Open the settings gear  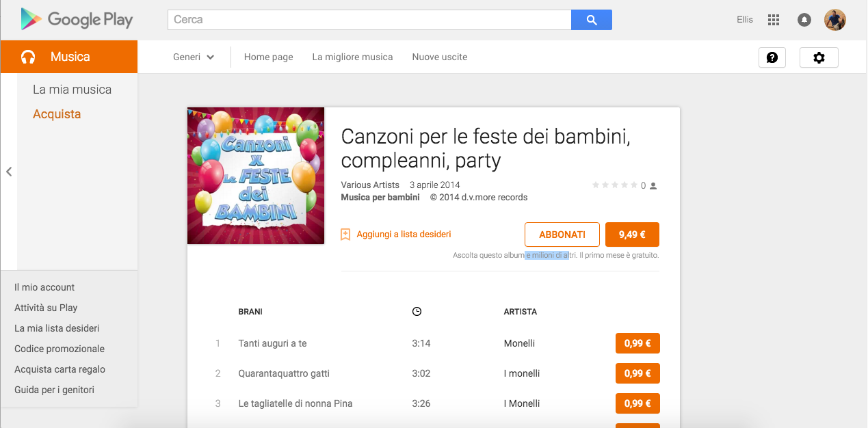819,57
